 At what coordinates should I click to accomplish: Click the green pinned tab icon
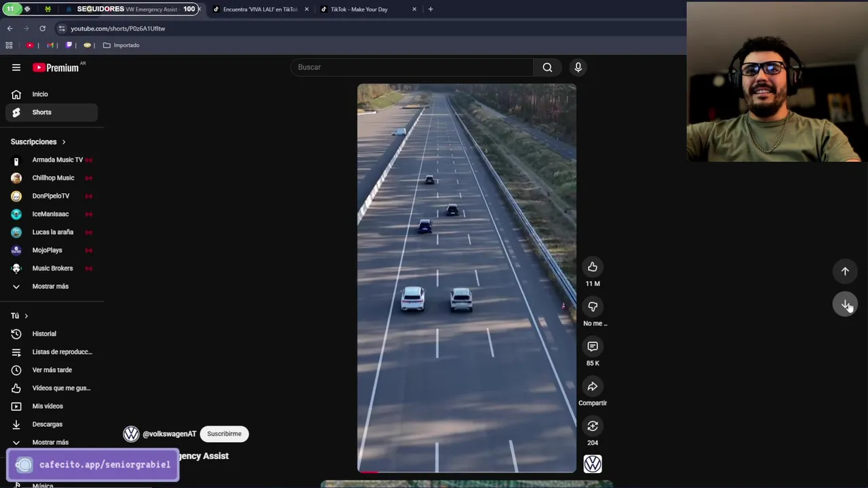pyautogui.click(x=47, y=9)
